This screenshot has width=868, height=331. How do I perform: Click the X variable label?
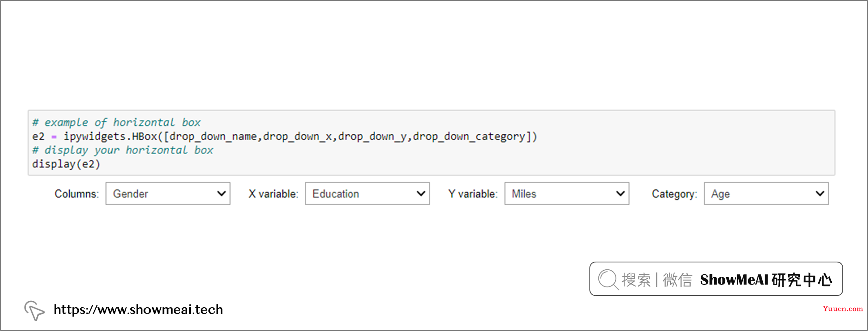(273, 194)
